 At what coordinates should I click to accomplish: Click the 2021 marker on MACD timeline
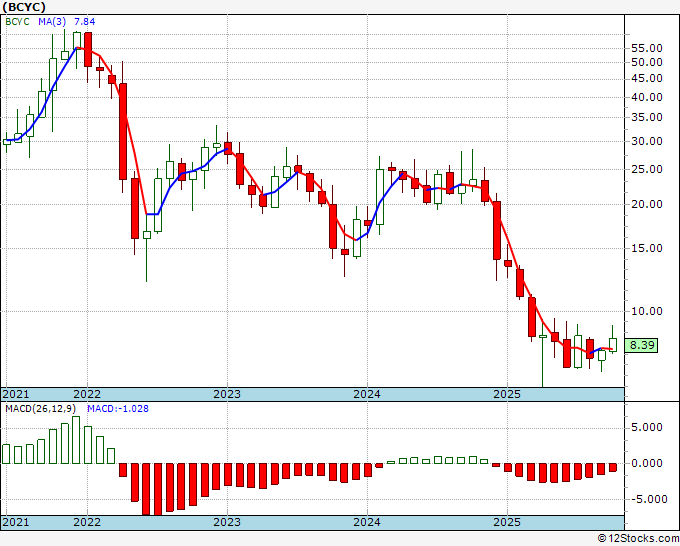[x=16, y=522]
